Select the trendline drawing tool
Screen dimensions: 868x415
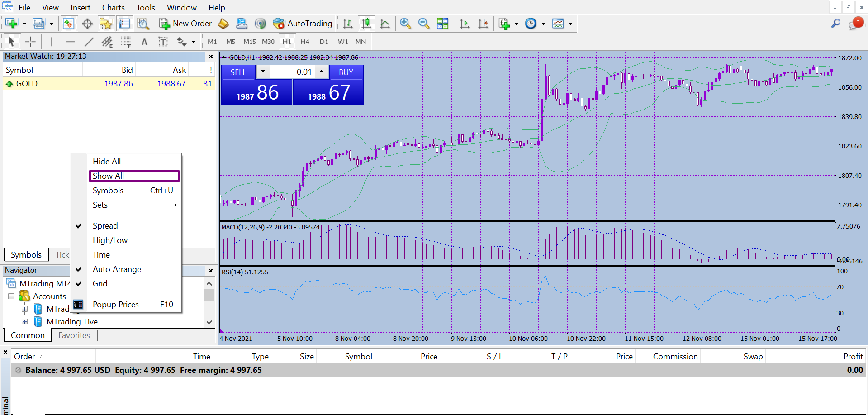click(89, 42)
